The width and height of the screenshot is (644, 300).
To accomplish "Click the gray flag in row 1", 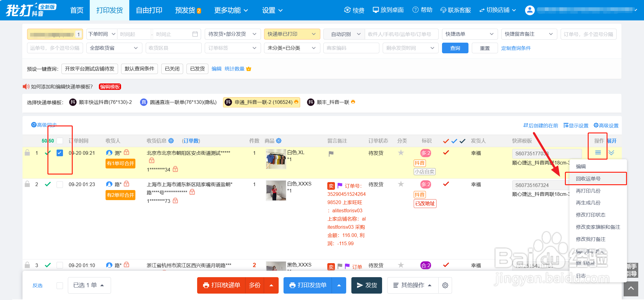I will tap(331, 154).
